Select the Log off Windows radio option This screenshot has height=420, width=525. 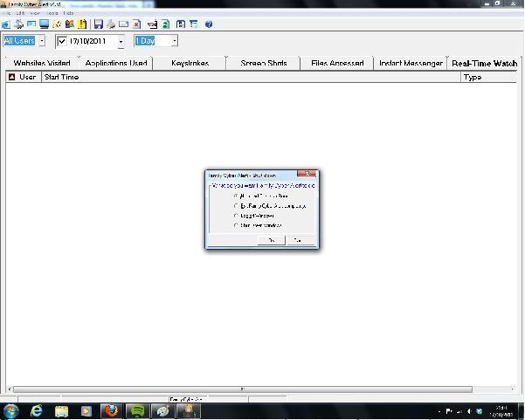[236, 215]
